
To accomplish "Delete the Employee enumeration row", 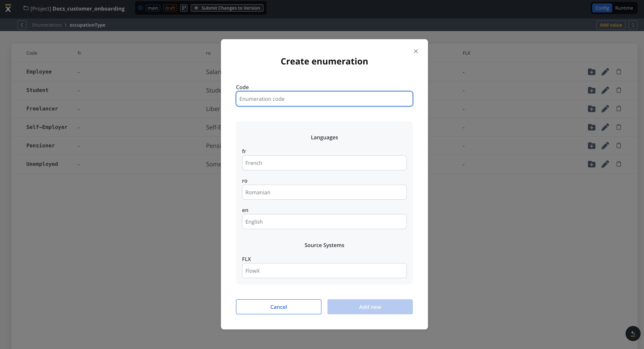I will (x=619, y=72).
